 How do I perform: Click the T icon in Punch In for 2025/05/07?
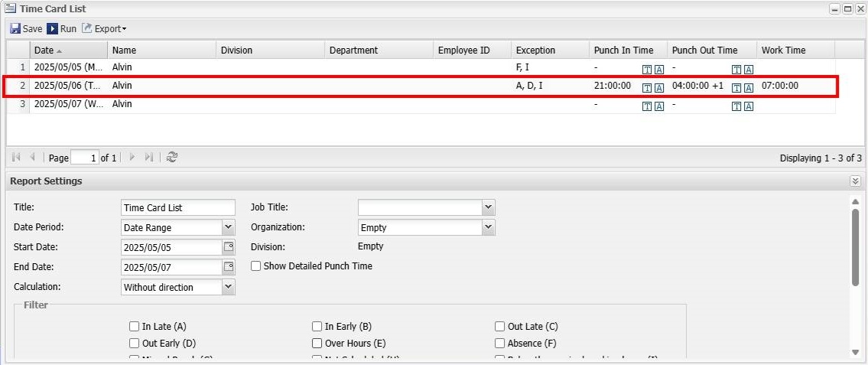click(646, 106)
